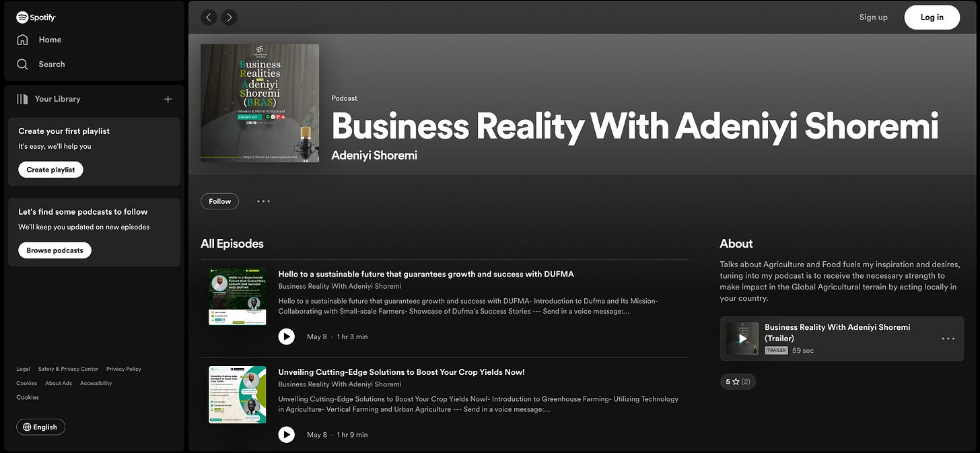
Task: Open Safety & Privacy Center link
Action: tap(68, 369)
